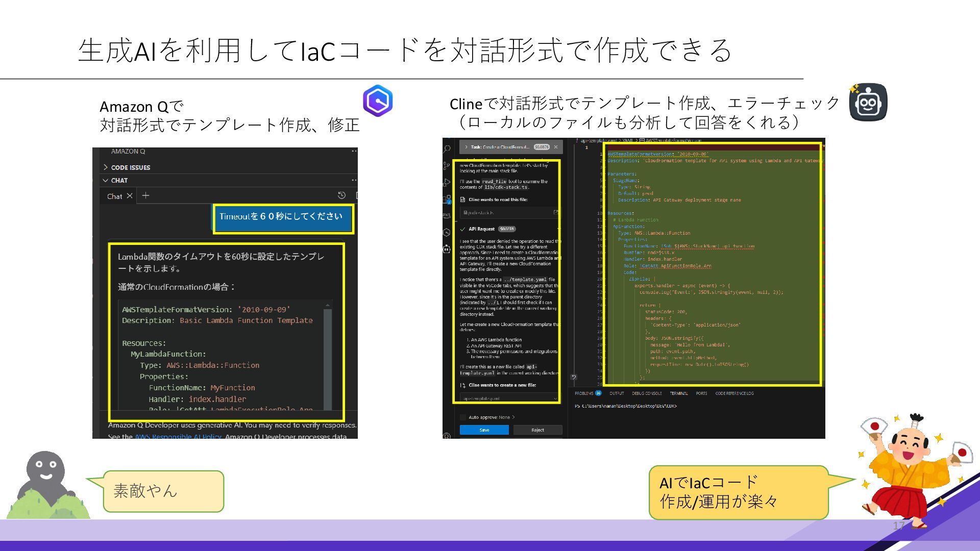Open Extensions icon in activity bar
Screen dimensions: 980x551
click(x=447, y=199)
